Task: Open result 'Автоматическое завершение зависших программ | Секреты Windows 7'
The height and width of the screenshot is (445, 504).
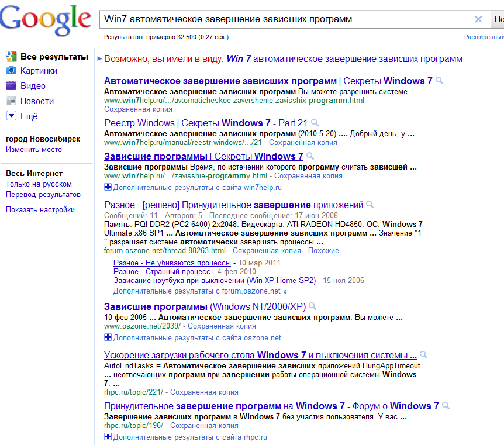Action: pos(268,81)
